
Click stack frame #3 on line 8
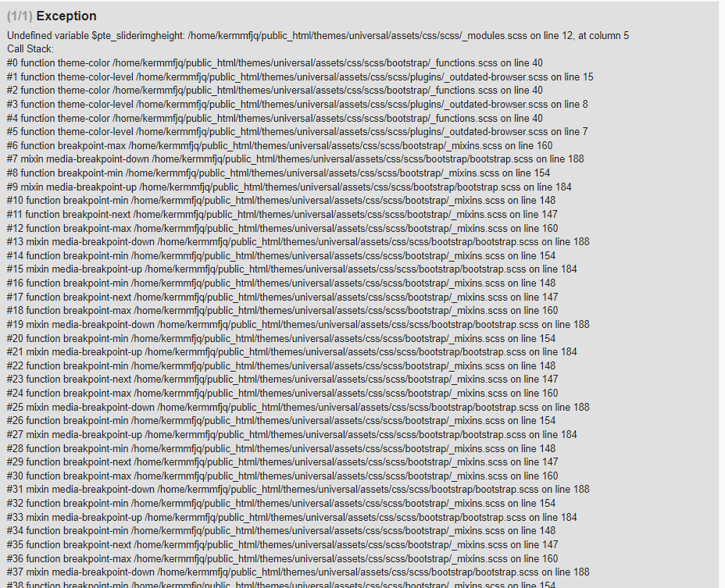pyautogui.click(x=298, y=105)
